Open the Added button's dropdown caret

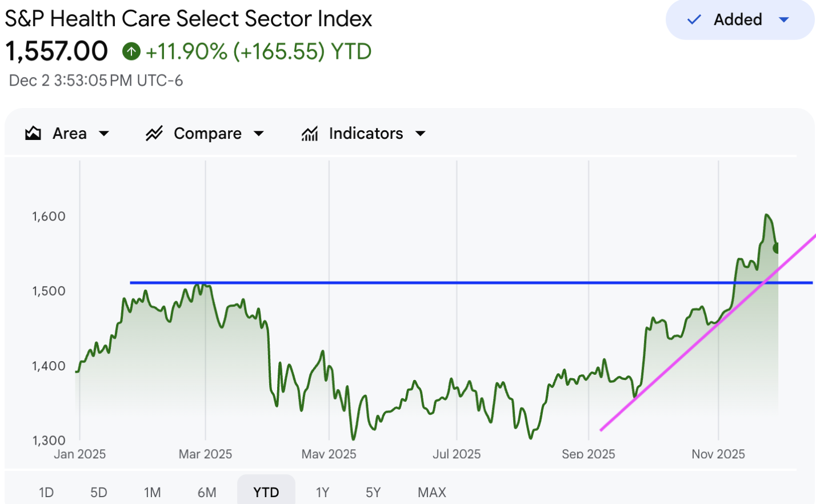pos(784,20)
